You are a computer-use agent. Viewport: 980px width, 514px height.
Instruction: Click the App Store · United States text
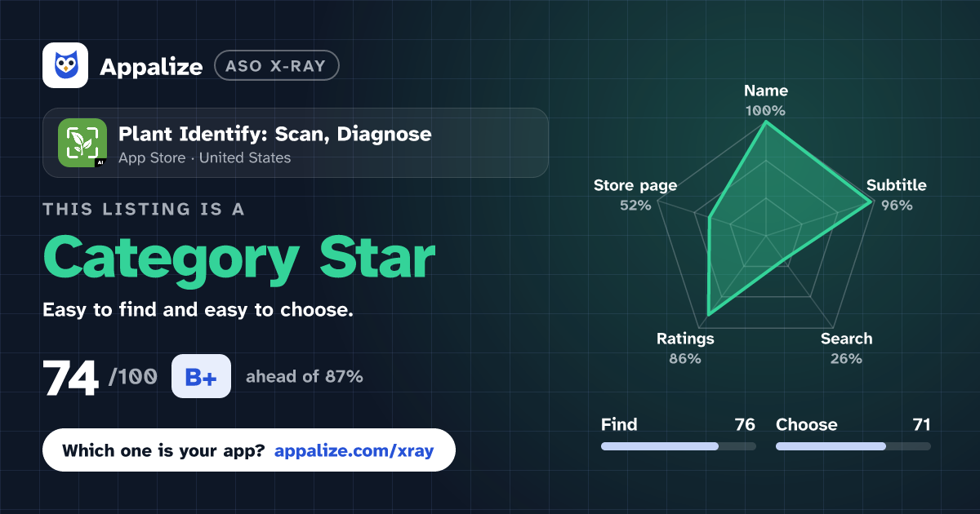coord(205,158)
